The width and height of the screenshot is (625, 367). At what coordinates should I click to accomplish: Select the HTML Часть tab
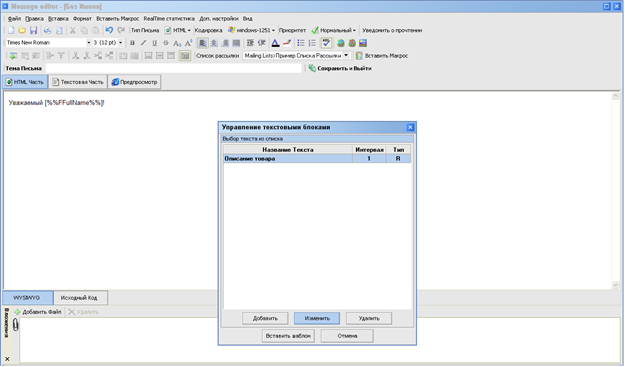(x=25, y=82)
